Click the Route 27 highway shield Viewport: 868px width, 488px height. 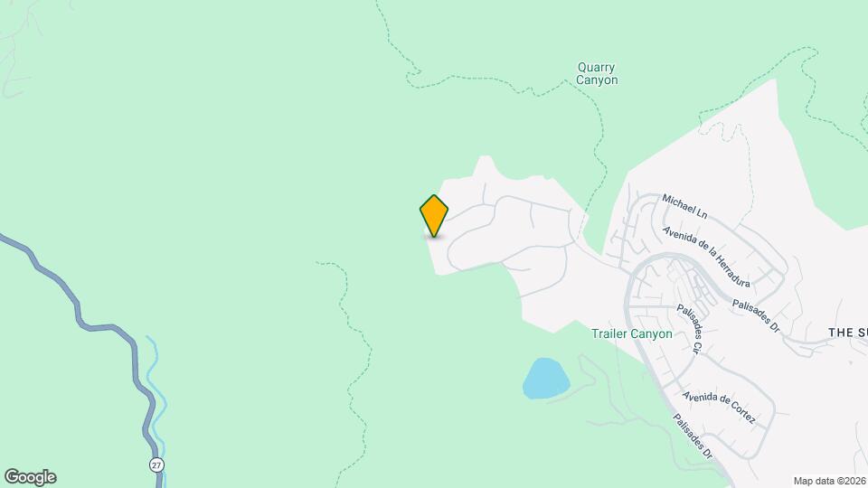coord(156,465)
